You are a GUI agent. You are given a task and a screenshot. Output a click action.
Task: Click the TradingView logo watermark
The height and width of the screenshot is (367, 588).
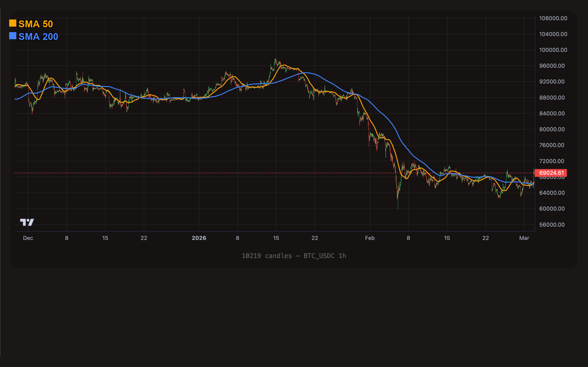pos(27,222)
